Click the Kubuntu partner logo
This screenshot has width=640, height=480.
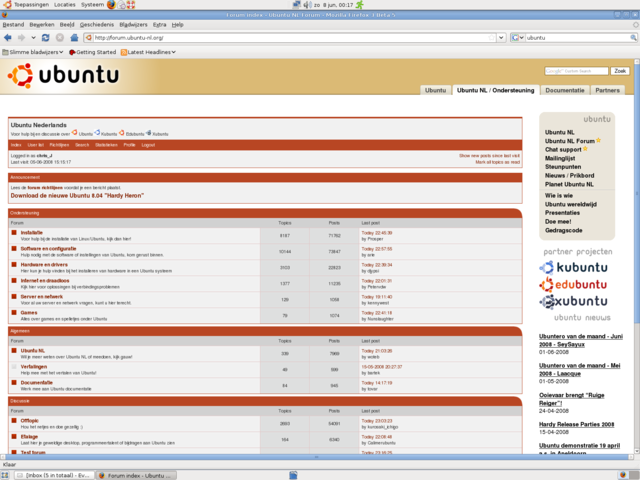click(573, 268)
